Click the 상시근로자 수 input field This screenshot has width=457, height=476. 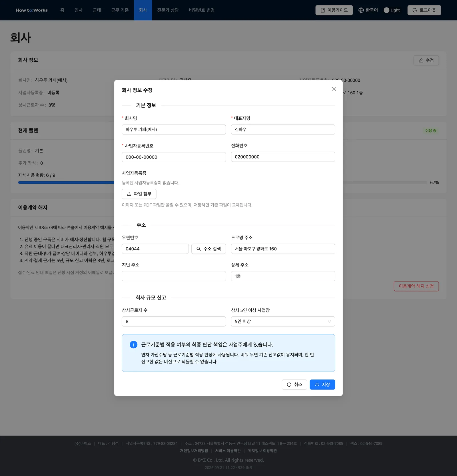point(174,322)
